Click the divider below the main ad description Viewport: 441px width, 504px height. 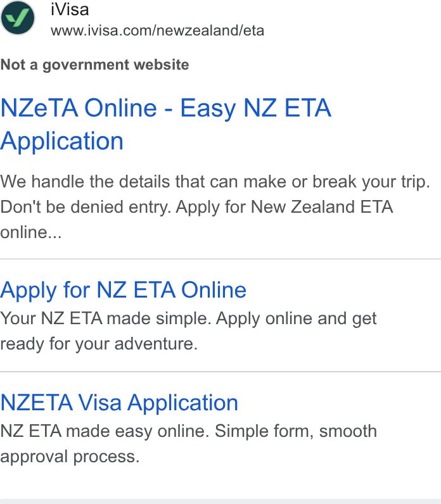(x=220, y=259)
